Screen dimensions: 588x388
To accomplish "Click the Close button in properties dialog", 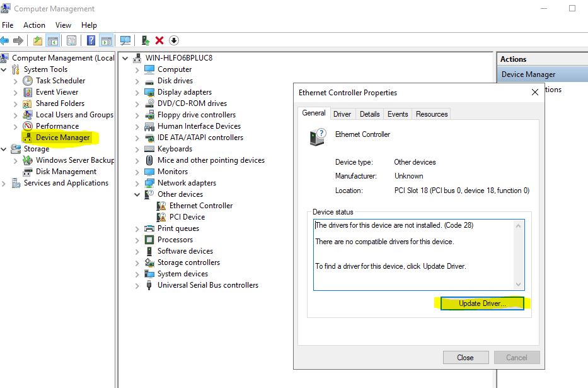I will click(x=465, y=358).
